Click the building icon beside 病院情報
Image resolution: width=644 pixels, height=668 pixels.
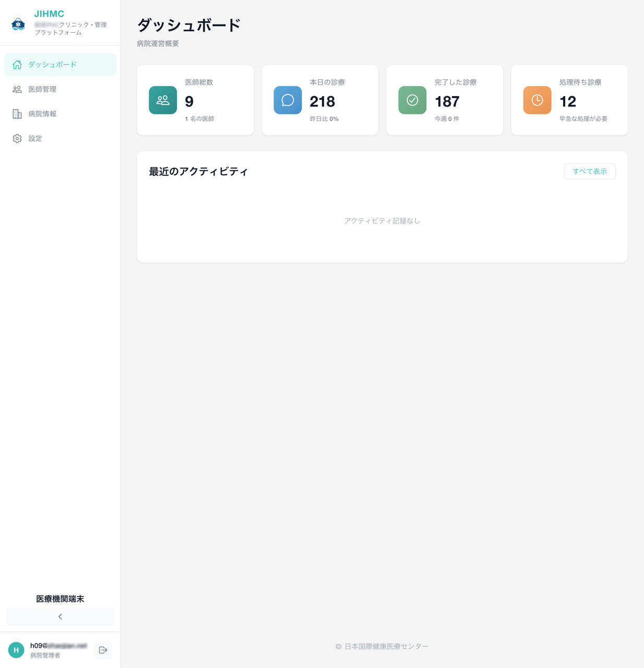point(17,114)
